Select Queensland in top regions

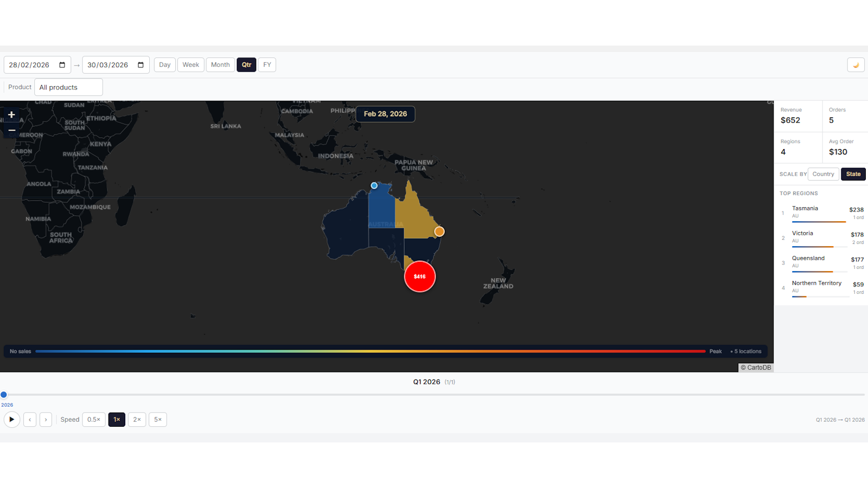click(821, 263)
